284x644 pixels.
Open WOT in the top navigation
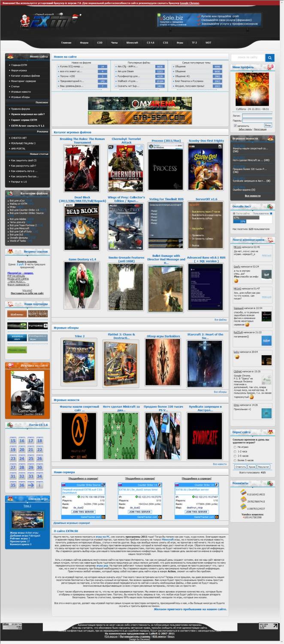pyautogui.click(x=208, y=43)
